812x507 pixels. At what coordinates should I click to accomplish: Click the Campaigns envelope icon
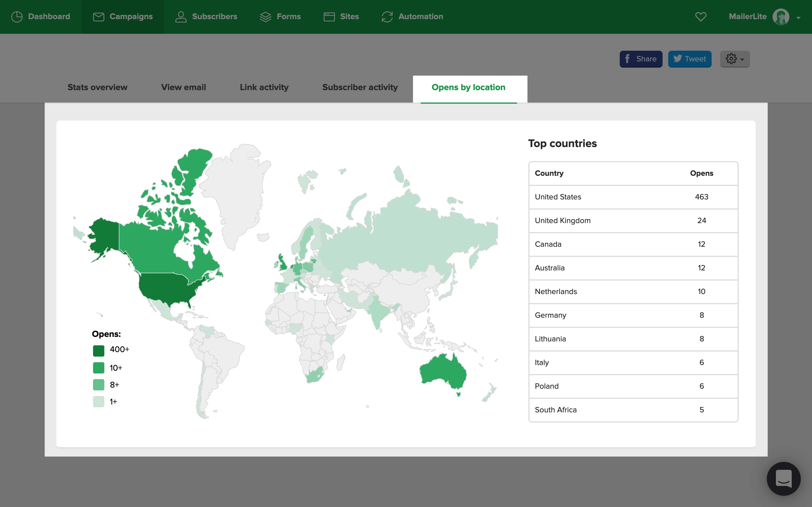coord(98,17)
